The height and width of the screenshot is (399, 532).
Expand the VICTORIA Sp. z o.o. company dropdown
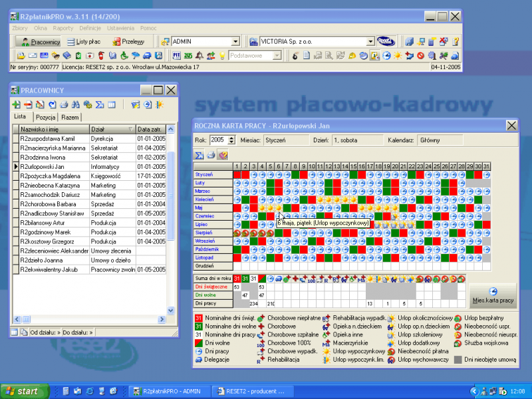pyautogui.click(x=370, y=41)
